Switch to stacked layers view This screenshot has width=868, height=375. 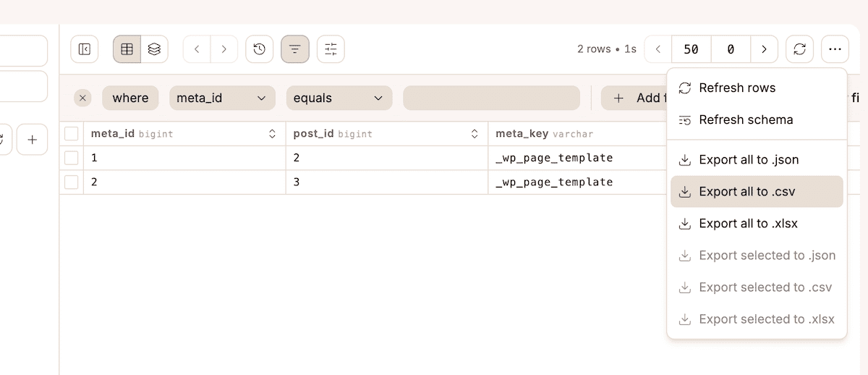tap(154, 49)
